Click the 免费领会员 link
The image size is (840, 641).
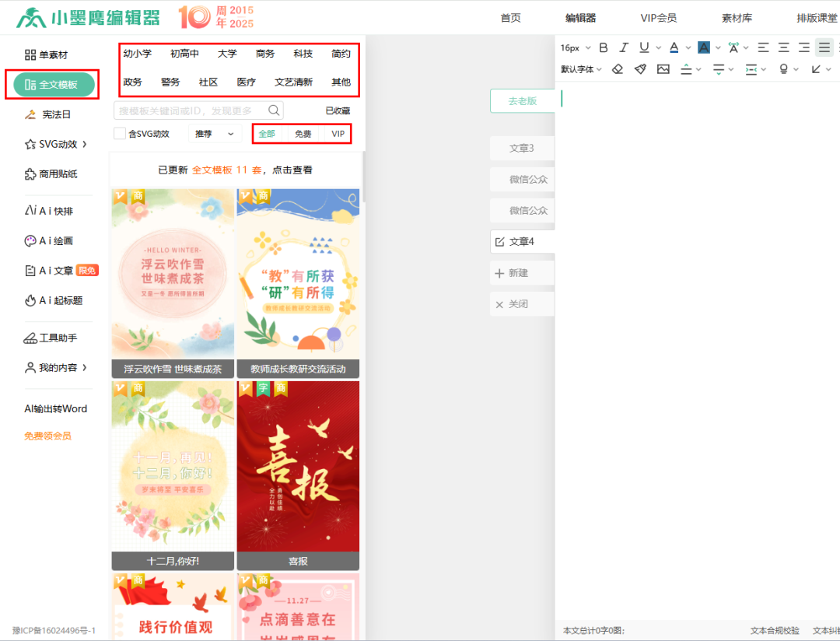47,436
